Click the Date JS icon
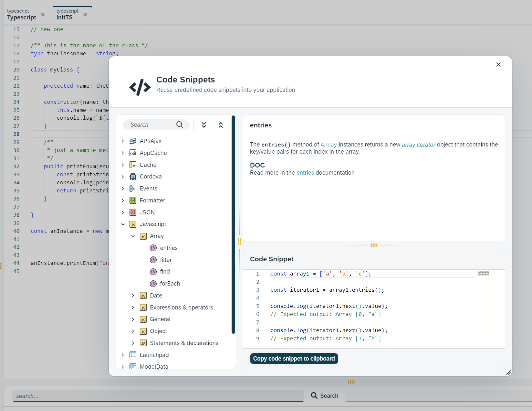Viewport: 532px width, 411px height. pos(143,296)
